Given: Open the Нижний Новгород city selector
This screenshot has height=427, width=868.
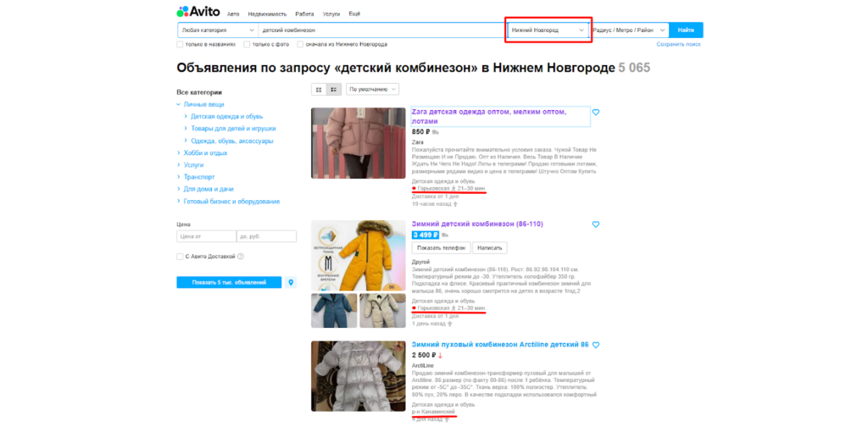Looking at the screenshot, I should pyautogui.click(x=548, y=30).
